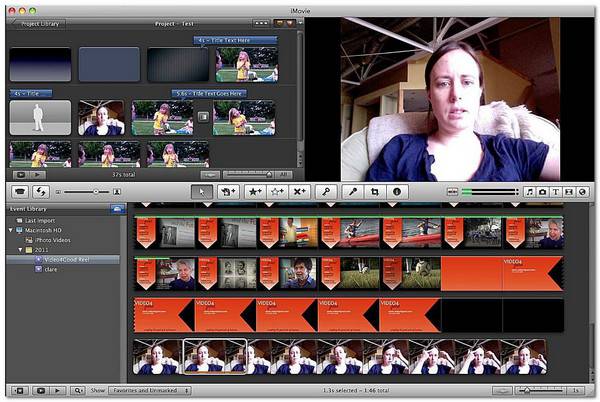This screenshot has height=402, width=600.
Task: Play the selected events from the beginning
Action: [x=57, y=391]
